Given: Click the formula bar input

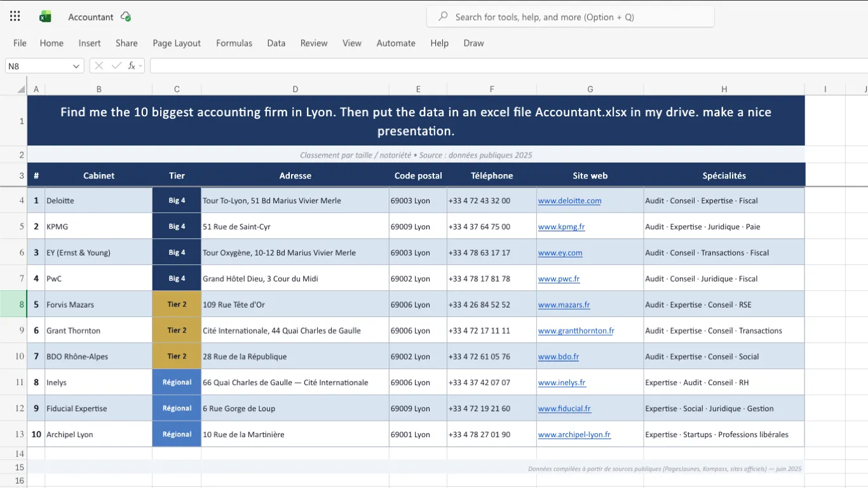Looking at the screenshot, I should pos(508,65).
